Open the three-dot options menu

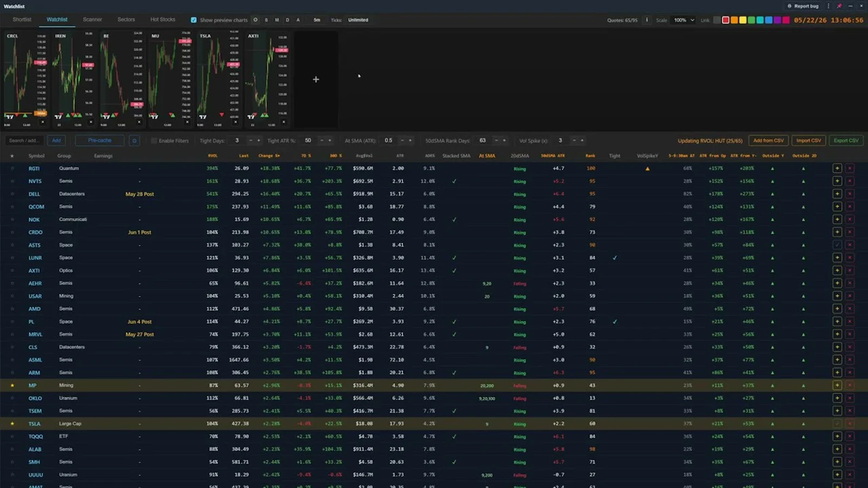coord(828,6)
